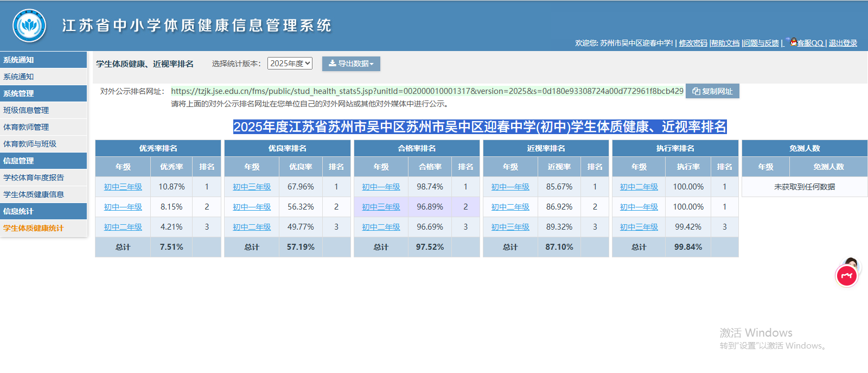Image resolution: width=868 pixels, height=373 pixels.
Task: Click the 免测人数 table header
Action: [x=805, y=148]
